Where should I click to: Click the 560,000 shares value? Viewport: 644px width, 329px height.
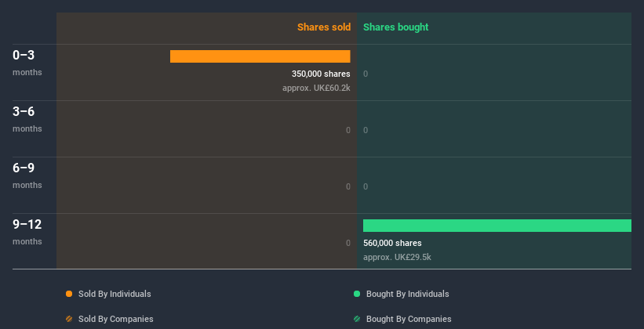click(x=392, y=243)
